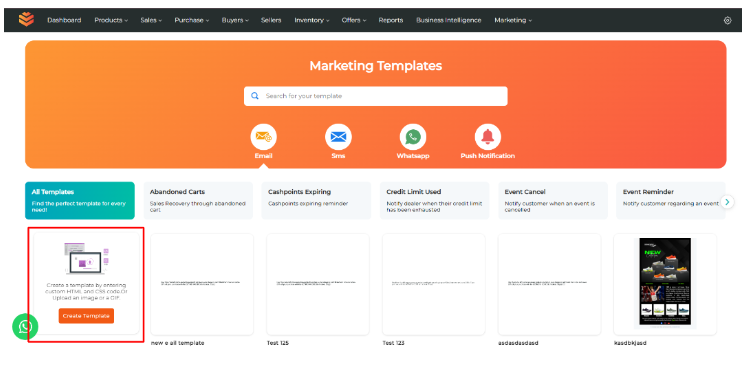Click the app logo in the navbar
Image resolution: width=751 pixels, height=369 pixels.
(x=26, y=20)
